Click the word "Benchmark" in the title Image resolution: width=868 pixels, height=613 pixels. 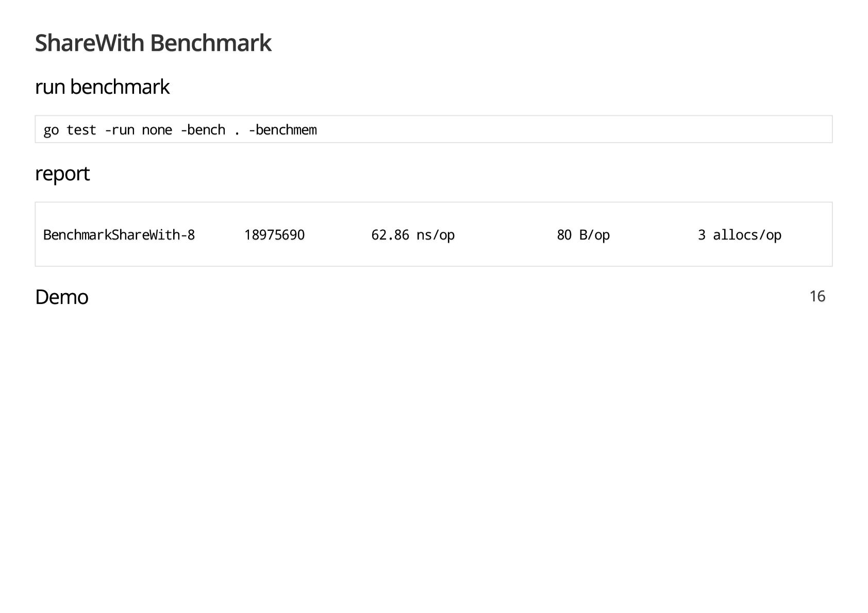210,43
